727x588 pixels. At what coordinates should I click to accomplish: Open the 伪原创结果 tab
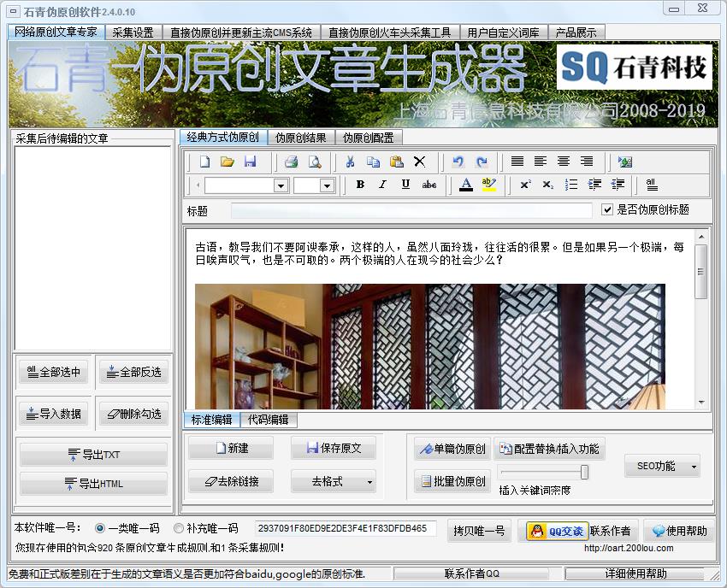(x=300, y=138)
